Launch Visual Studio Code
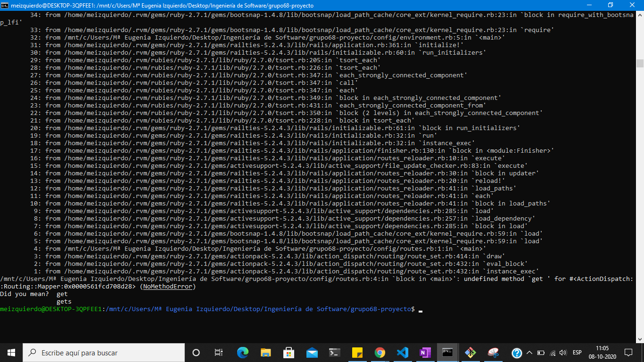 (x=403, y=352)
